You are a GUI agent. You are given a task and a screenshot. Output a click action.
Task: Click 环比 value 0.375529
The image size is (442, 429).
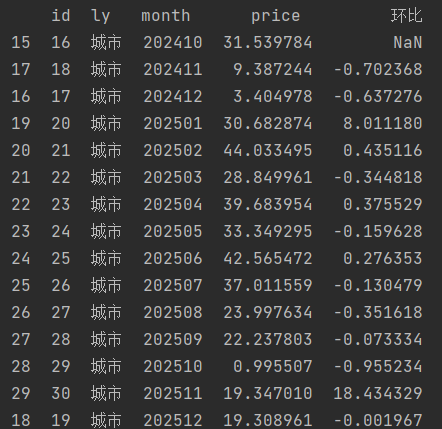(x=383, y=205)
